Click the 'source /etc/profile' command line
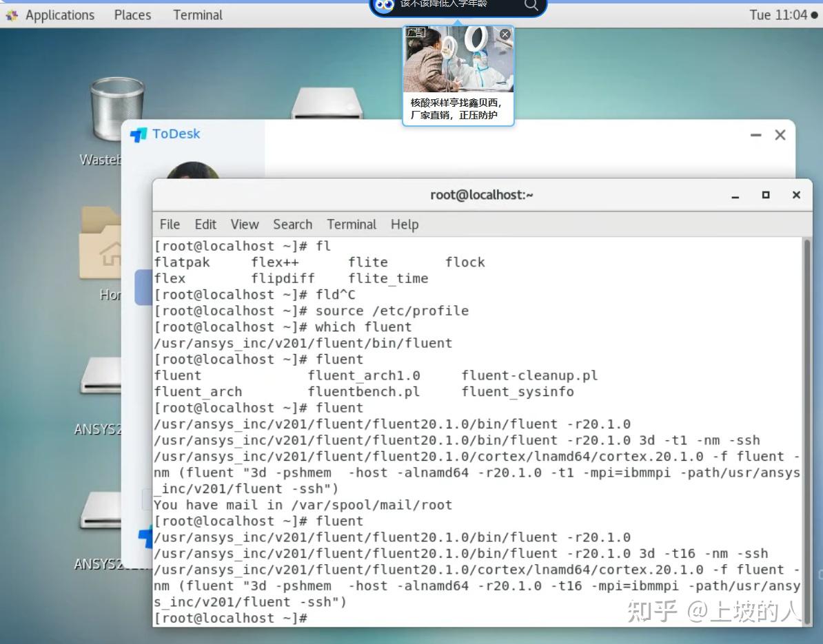The height and width of the screenshot is (644, 823). click(312, 311)
